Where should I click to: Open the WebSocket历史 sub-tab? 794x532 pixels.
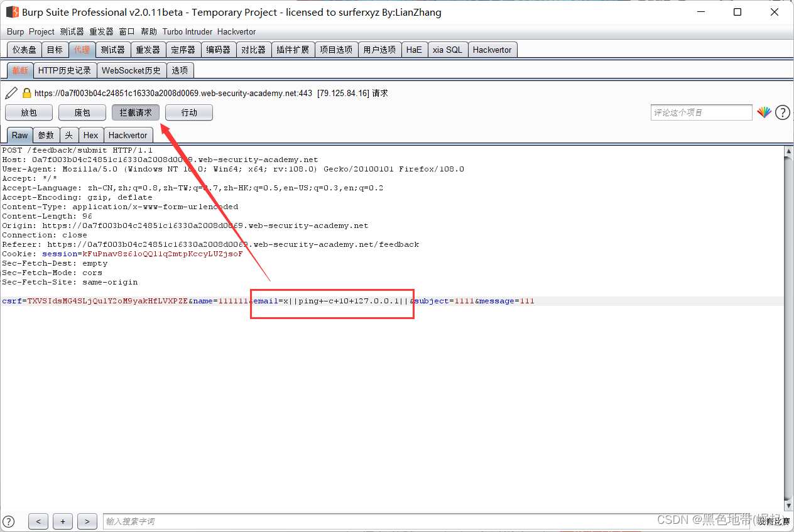[131, 70]
